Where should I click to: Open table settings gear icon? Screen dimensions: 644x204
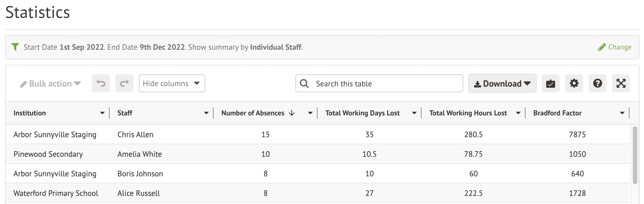pos(574,83)
